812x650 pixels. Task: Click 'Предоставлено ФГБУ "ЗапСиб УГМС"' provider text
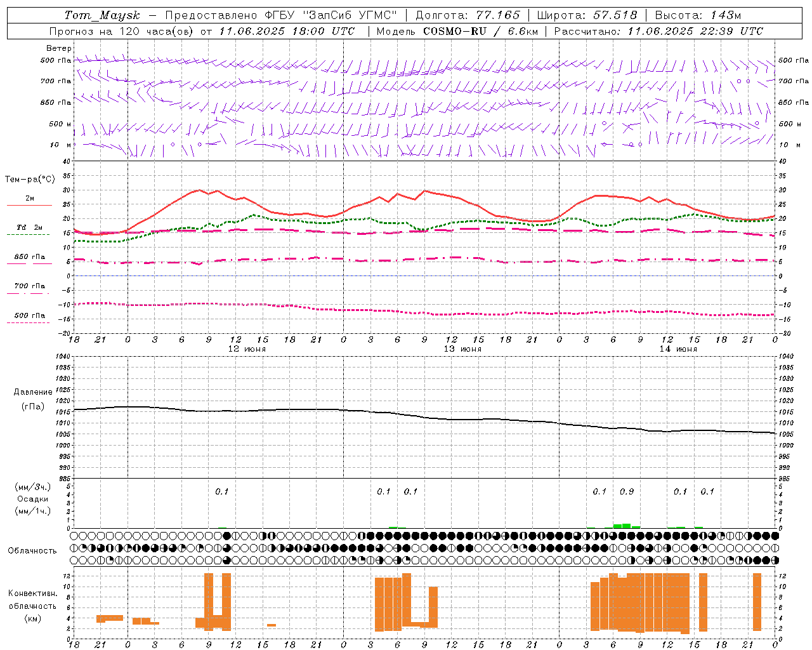click(x=281, y=15)
